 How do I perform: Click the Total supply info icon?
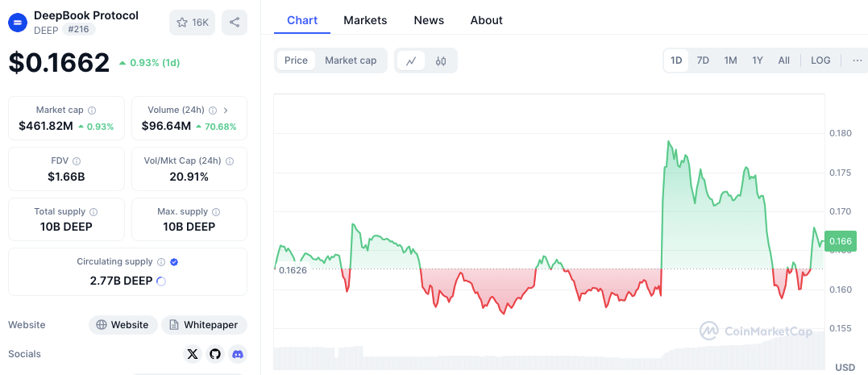93,212
